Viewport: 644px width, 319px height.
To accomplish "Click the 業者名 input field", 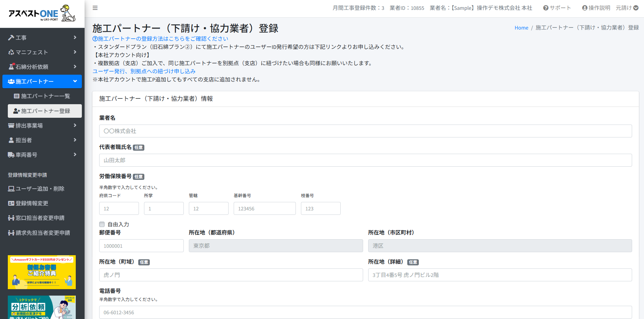I will coord(365,131).
